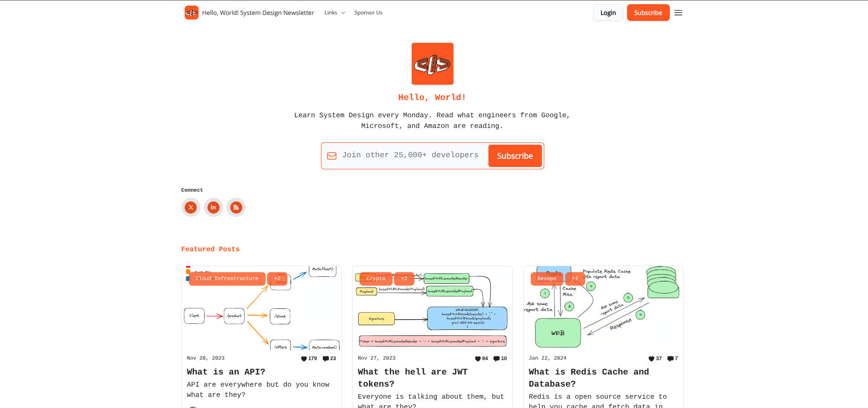This screenshot has height=408, width=868.
Task: Click the Login button
Action: pos(608,13)
